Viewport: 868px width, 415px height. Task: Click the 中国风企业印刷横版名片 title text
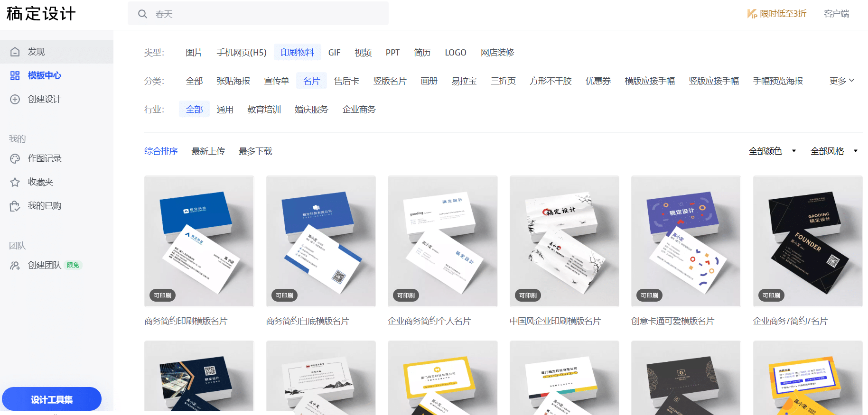[555, 321]
